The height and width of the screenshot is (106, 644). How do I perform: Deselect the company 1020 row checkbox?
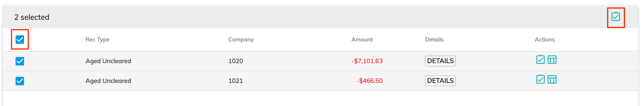click(20, 61)
